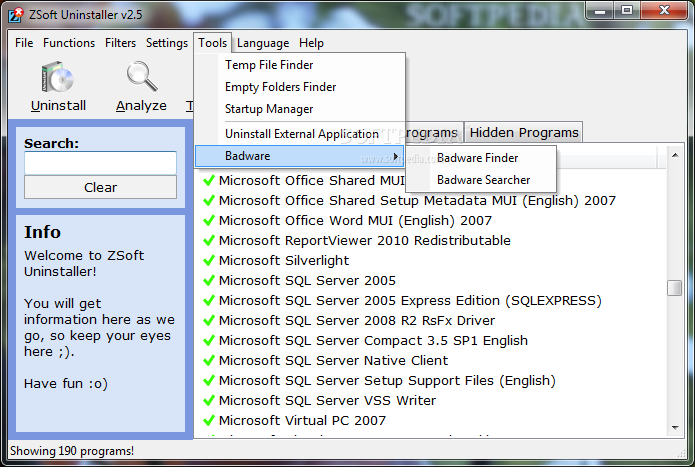Open Startup Manager
695x467 pixels.
pos(300,109)
